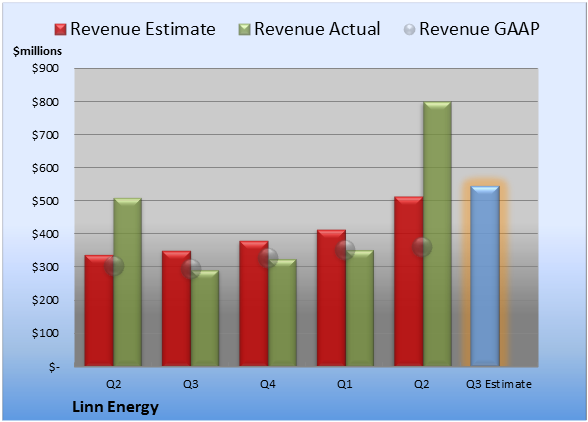Click the '$700' y-axis label

click(45, 135)
